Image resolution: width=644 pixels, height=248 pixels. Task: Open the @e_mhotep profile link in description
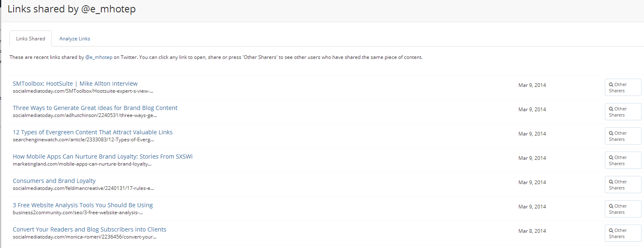click(99, 57)
